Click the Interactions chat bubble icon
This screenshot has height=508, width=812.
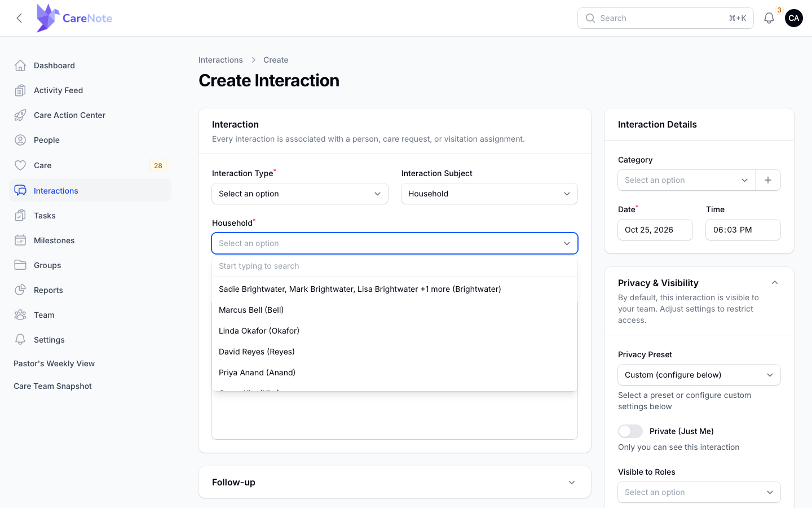(x=20, y=191)
